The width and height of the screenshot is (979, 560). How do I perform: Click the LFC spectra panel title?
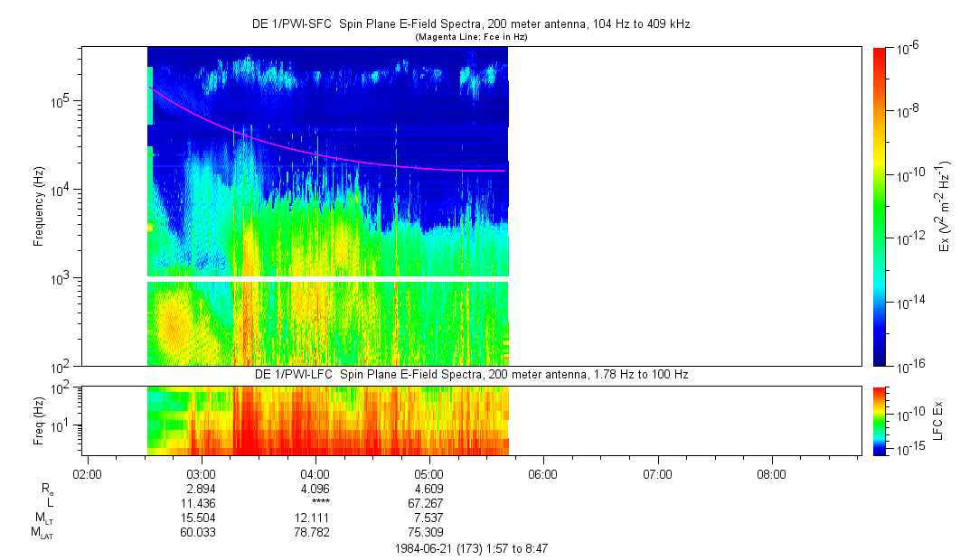(x=470, y=374)
